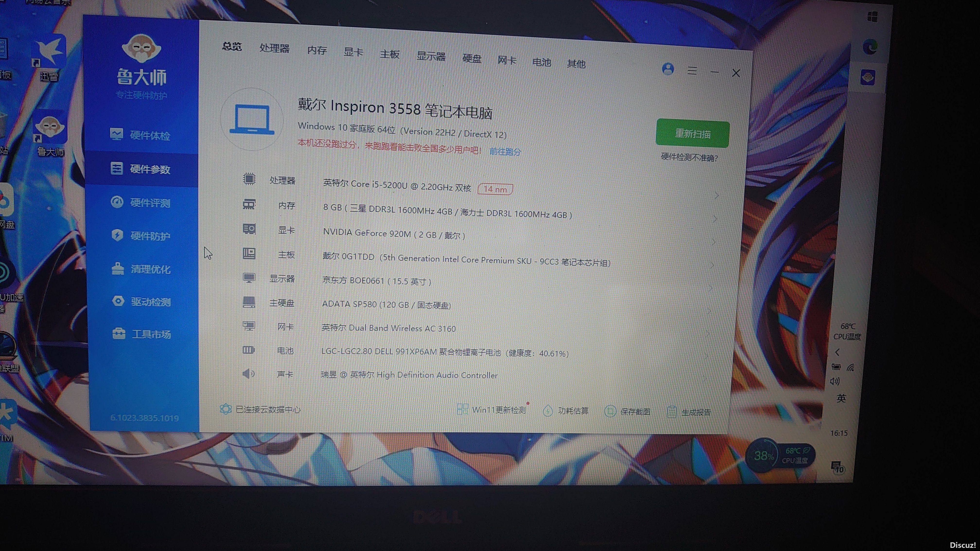Click the taskbar volume icon
Image resolution: width=980 pixels, height=551 pixels.
pyautogui.click(x=834, y=381)
